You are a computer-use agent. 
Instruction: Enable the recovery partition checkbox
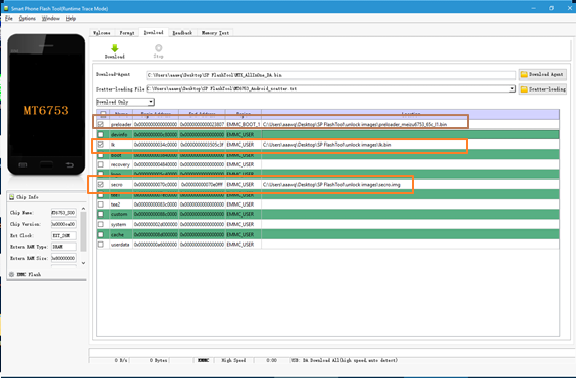point(101,164)
